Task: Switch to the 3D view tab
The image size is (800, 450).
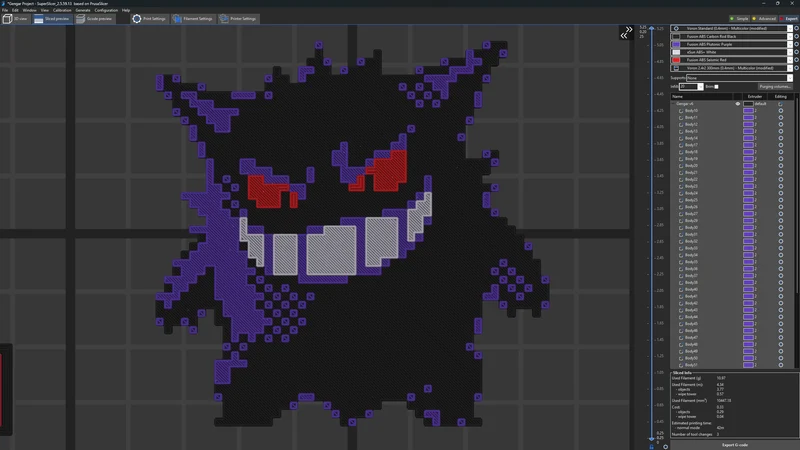Action: [15, 19]
